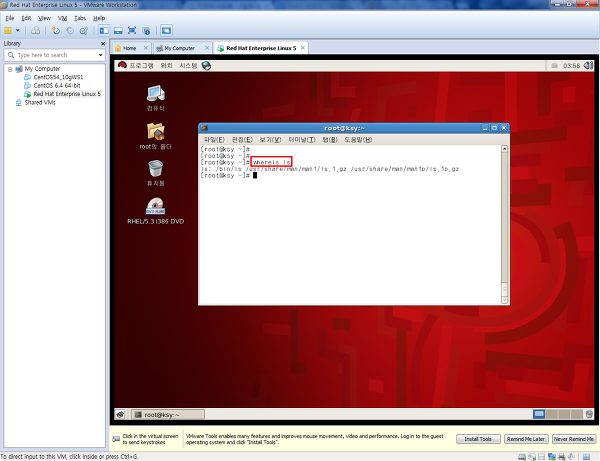
Task: Toggle console view button
Action: pyautogui.click(x=166, y=31)
